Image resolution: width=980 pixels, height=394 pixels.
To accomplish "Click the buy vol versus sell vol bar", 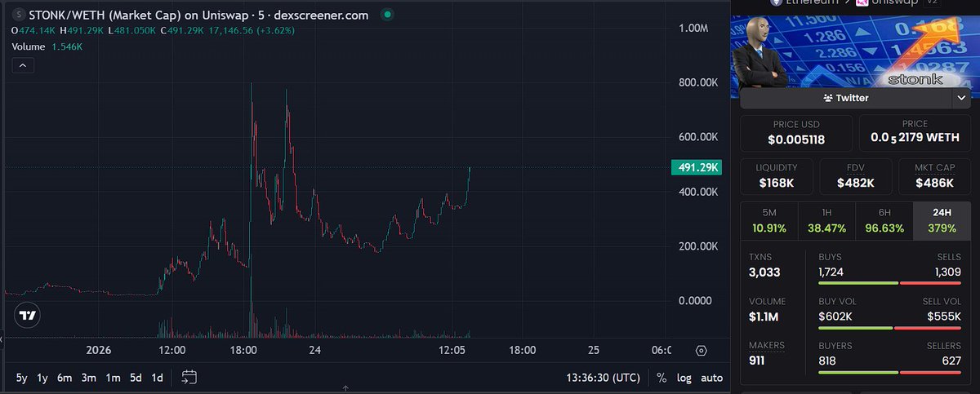I will 890,328.
